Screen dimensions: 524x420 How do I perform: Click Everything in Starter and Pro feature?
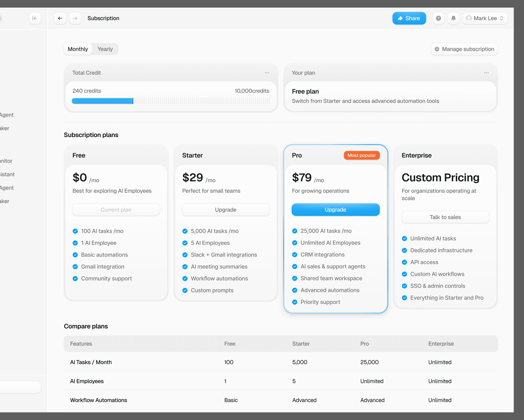[x=447, y=298]
